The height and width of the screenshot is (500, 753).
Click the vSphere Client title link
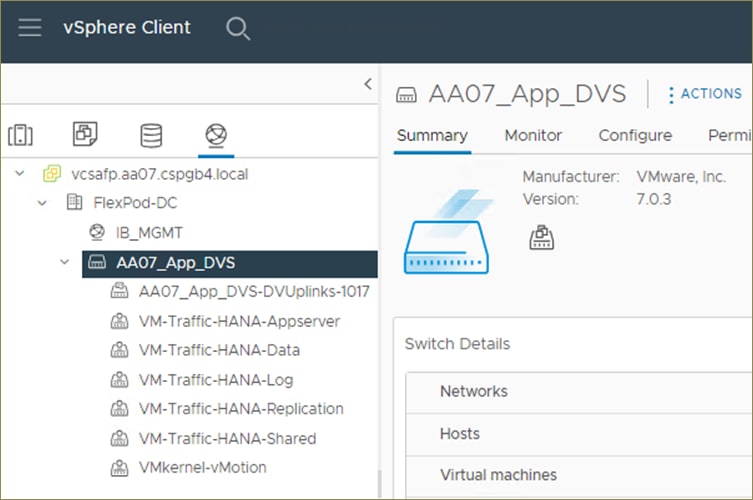click(127, 27)
